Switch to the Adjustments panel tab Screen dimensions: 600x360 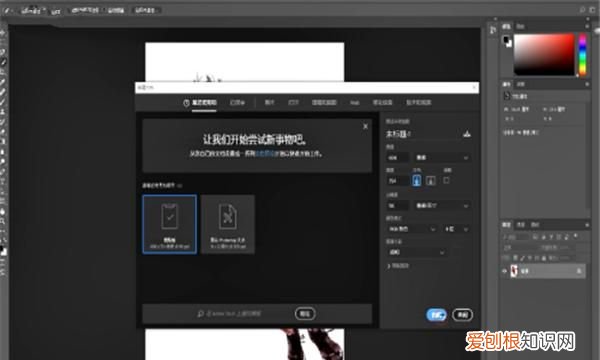[521, 84]
